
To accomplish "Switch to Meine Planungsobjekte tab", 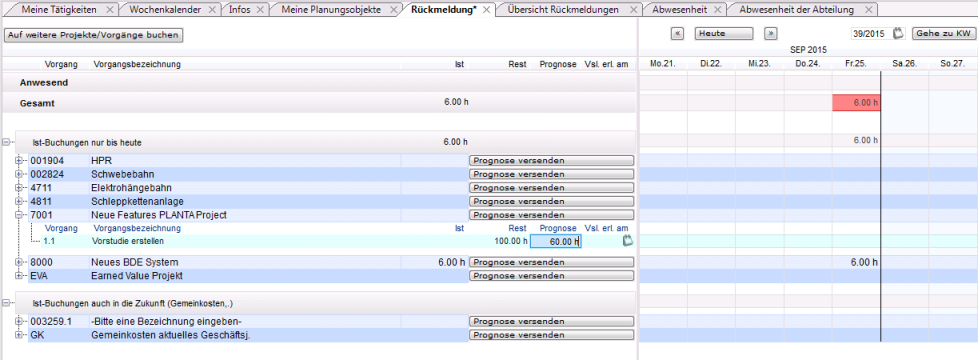I will (331, 10).
